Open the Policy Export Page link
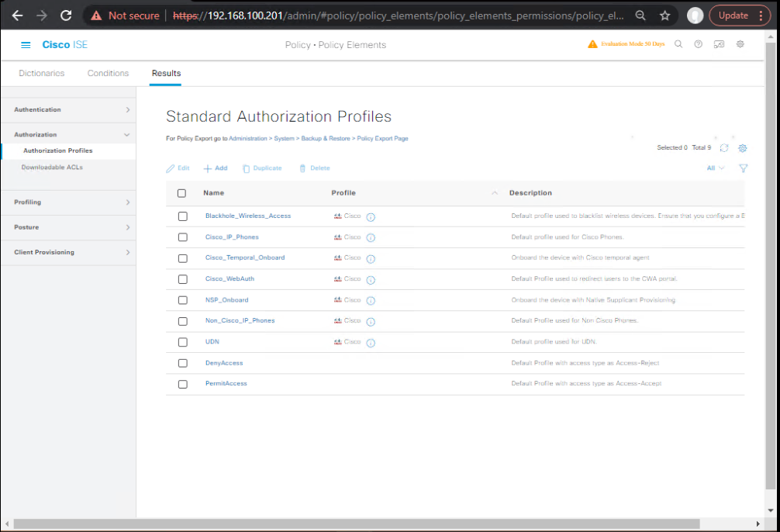The image size is (780, 532). [x=382, y=138]
